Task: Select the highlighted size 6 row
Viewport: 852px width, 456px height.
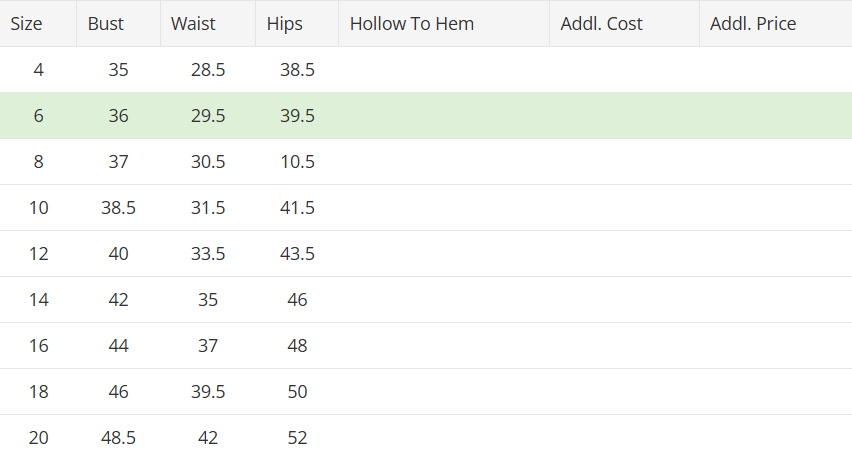Action: point(426,115)
